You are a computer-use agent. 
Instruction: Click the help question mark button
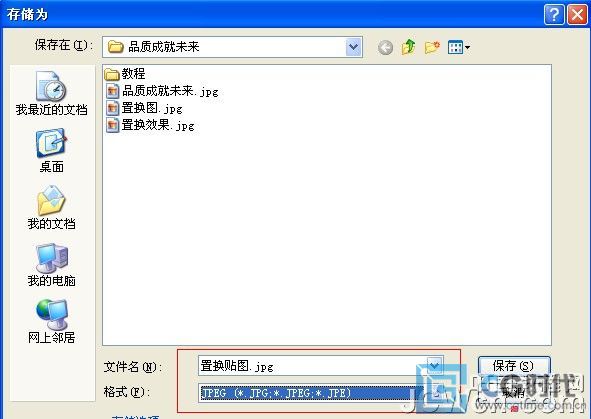tap(554, 15)
